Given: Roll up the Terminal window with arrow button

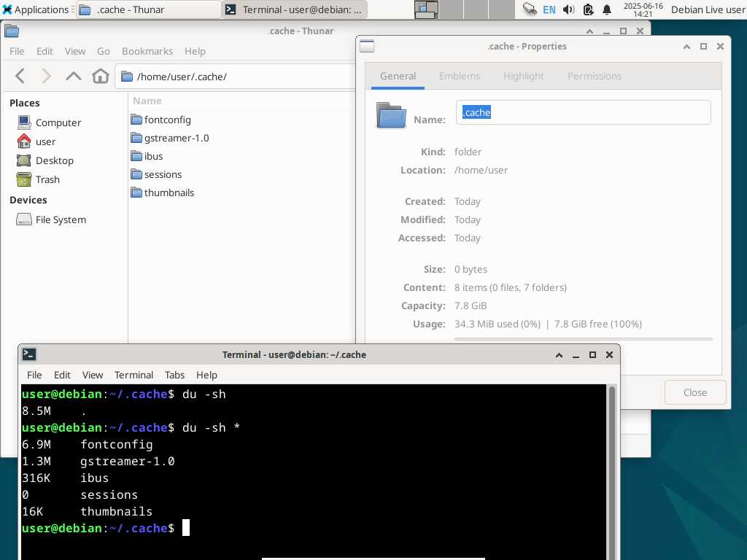Looking at the screenshot, I should [559, 355].
